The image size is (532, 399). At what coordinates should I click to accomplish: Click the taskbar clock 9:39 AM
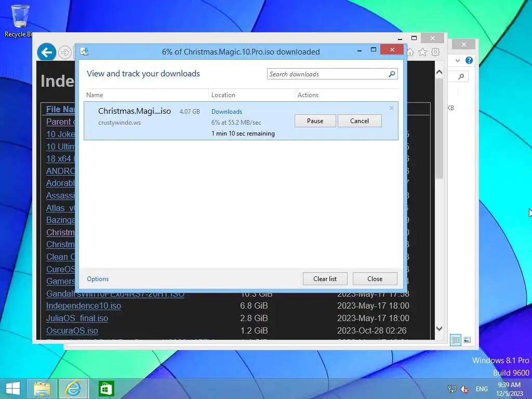(x=509, y=389)
